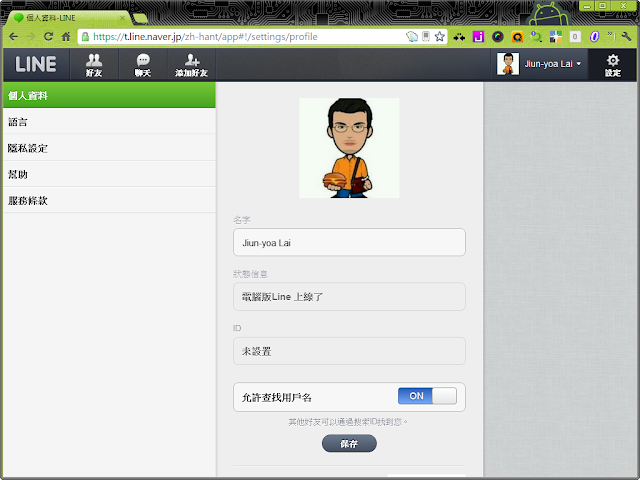The width and height of the screenshot is (640, 480).
Task: Click the 狀態信息 field label
Action: (x=250, y=274)
